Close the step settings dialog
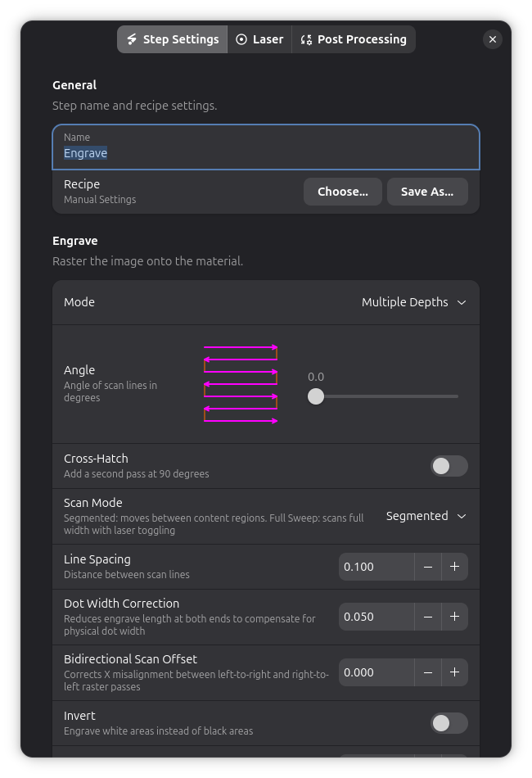 click(x=493, y=39)
